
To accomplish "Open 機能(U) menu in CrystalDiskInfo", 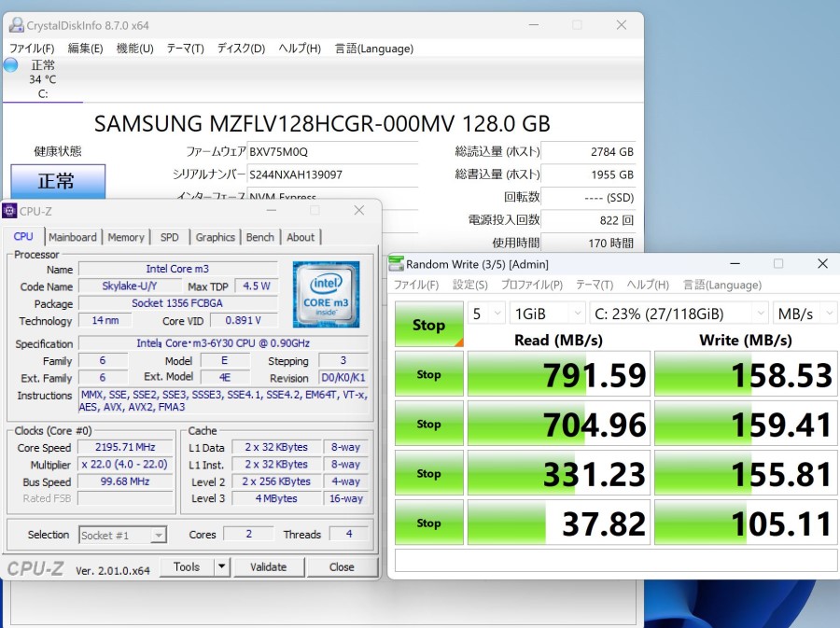I will point(135,49).
